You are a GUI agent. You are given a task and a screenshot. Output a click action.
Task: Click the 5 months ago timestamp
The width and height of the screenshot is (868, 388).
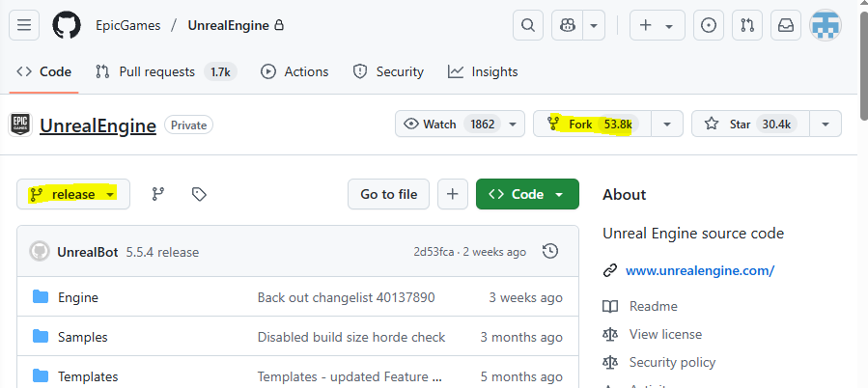coord(521,377)
